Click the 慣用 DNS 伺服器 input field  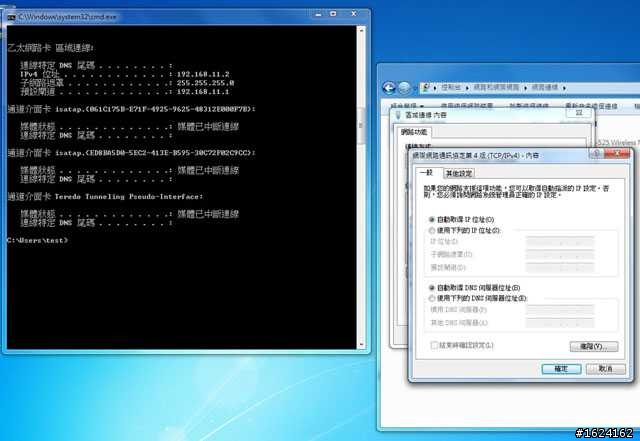tap(560, 310)
